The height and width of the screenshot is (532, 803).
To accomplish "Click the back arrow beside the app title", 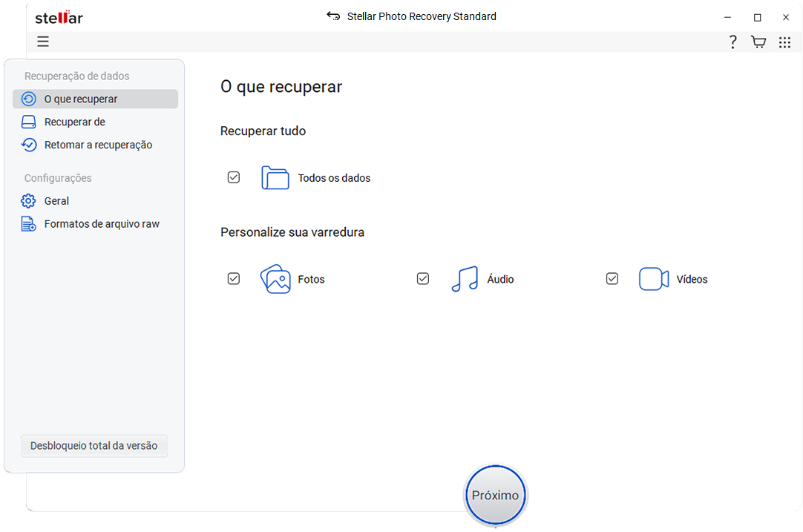I will point(333,16).
